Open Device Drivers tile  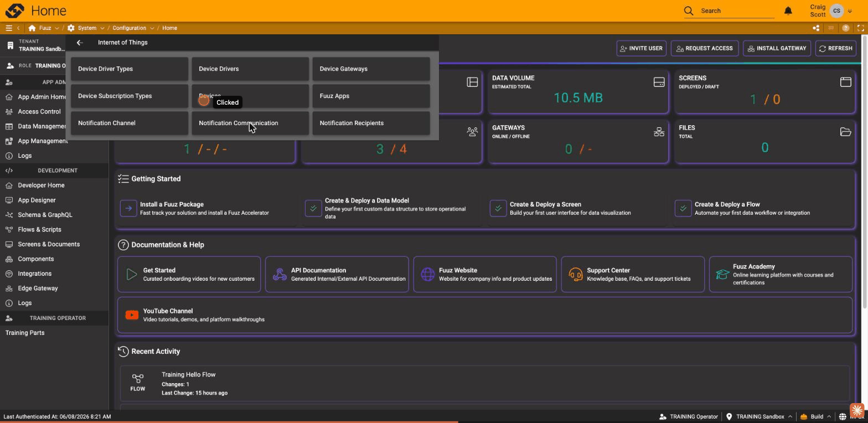pyautogui.click(x=250, y=69)
